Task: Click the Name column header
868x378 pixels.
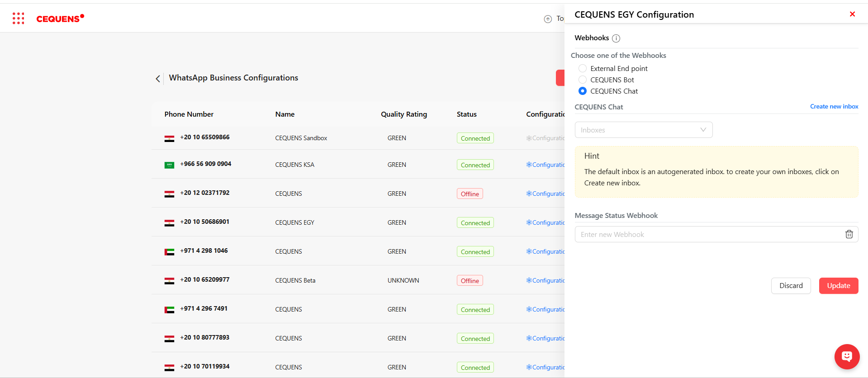Action: point(285,114)
